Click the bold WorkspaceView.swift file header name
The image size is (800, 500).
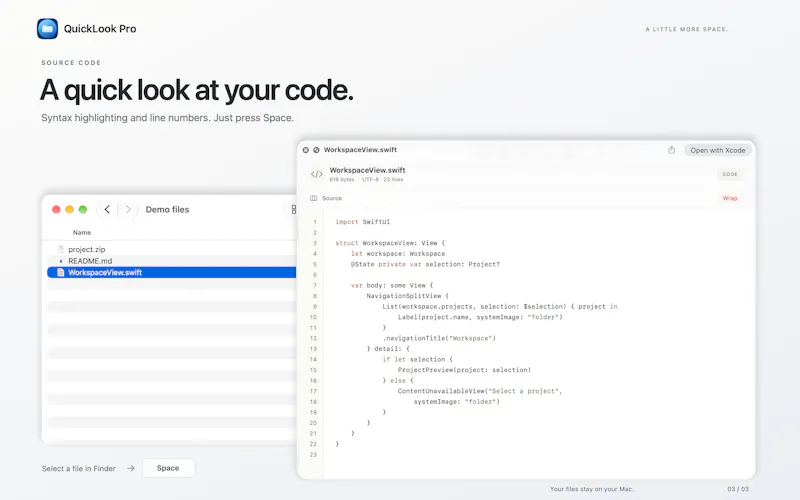pos(367,170)
